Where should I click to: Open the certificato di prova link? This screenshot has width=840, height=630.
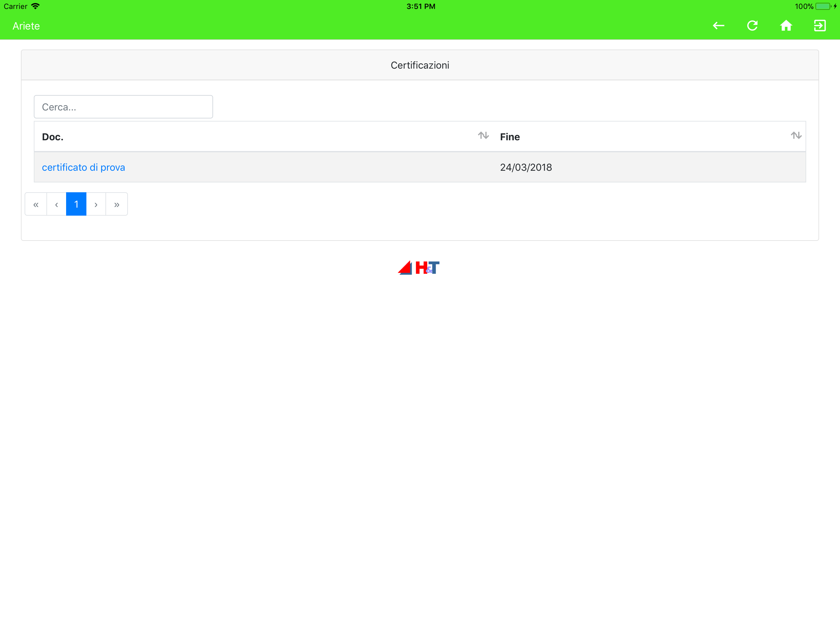[83, 168]
